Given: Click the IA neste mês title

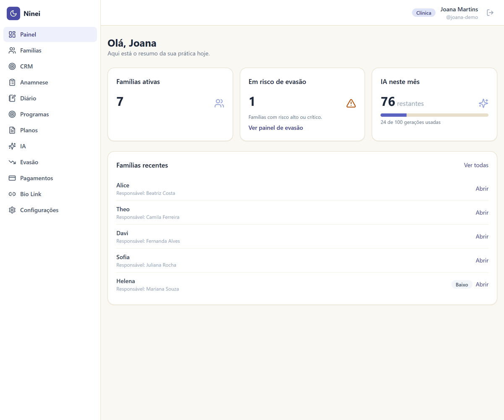Looking at the screenshot, I should pos(400,81).
